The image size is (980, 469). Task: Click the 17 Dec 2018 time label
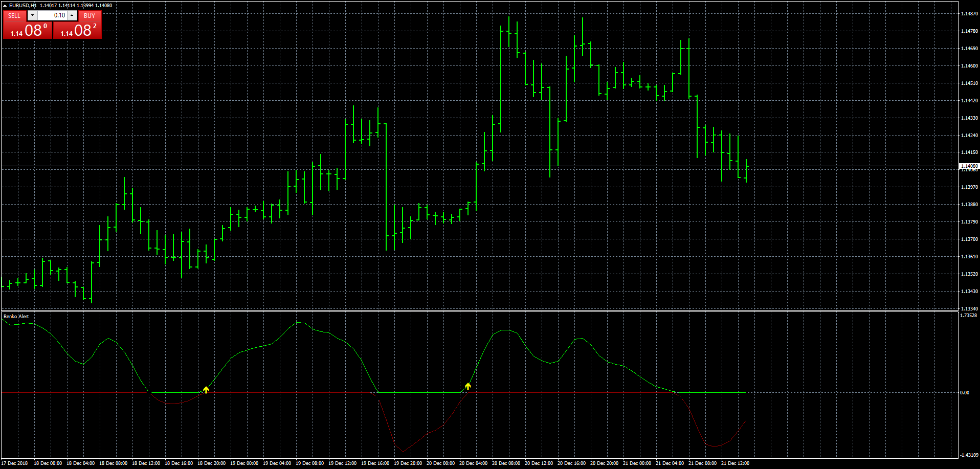(15, 463)
